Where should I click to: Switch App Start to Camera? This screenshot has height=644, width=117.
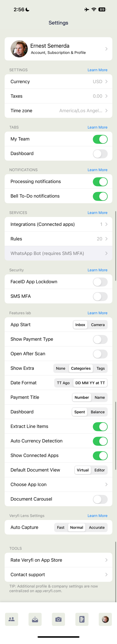(98, 325)
